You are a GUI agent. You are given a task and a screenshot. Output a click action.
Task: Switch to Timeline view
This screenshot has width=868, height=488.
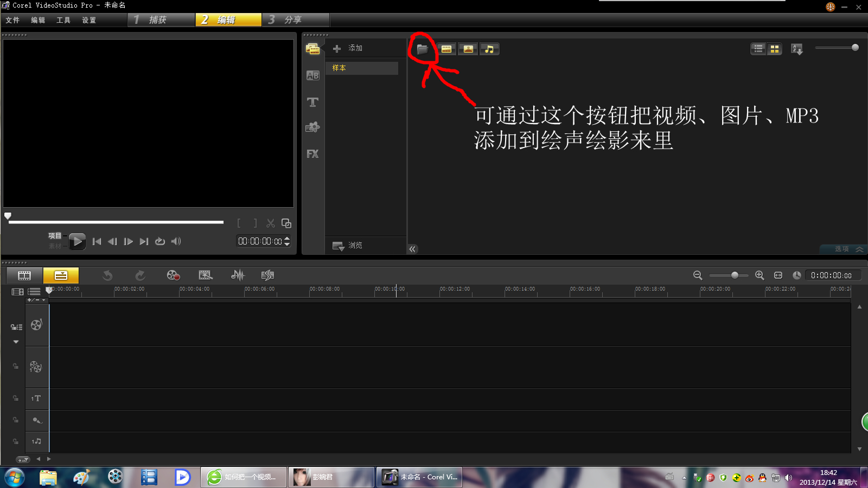pos(61,275)
